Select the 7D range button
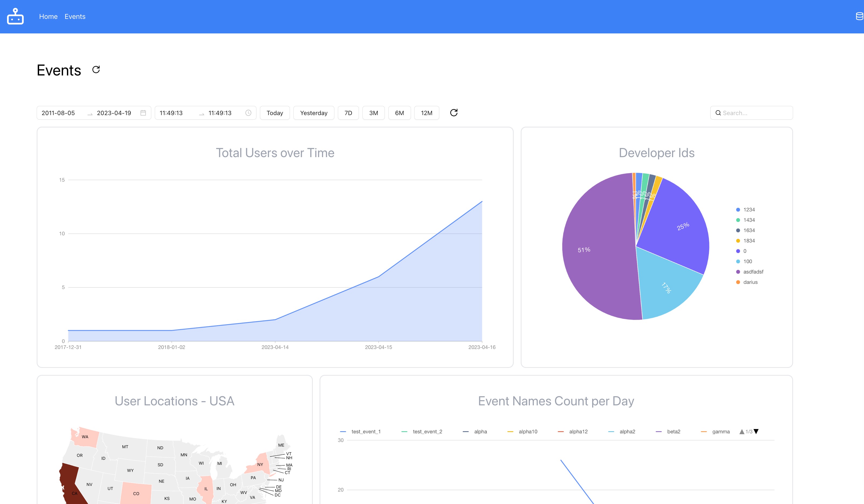The width and height of the screenshot is (864, 504). (348, 113)
